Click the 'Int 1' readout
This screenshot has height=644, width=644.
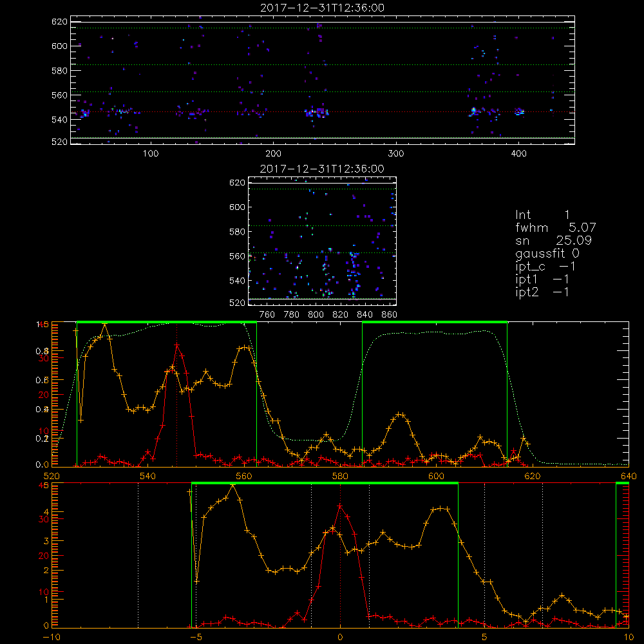[542, 215]
